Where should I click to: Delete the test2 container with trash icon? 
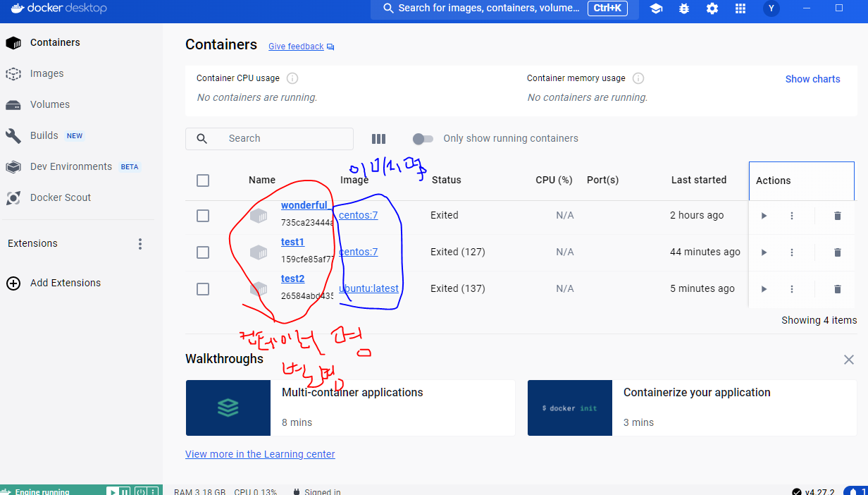click(x=837, y=289)
